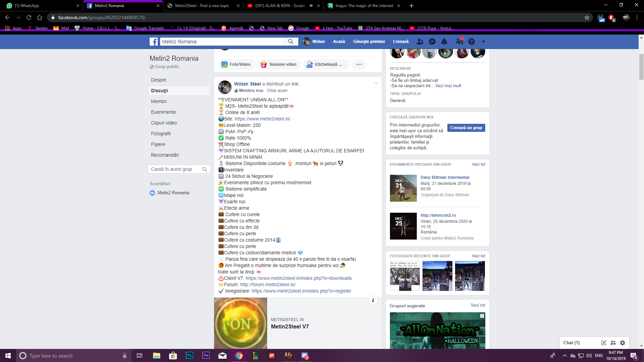Image resolution: width=644 pixels, height=362 pixels.
Task: Click the create group chat icon in the Chat bar
Action: point(613,343)
